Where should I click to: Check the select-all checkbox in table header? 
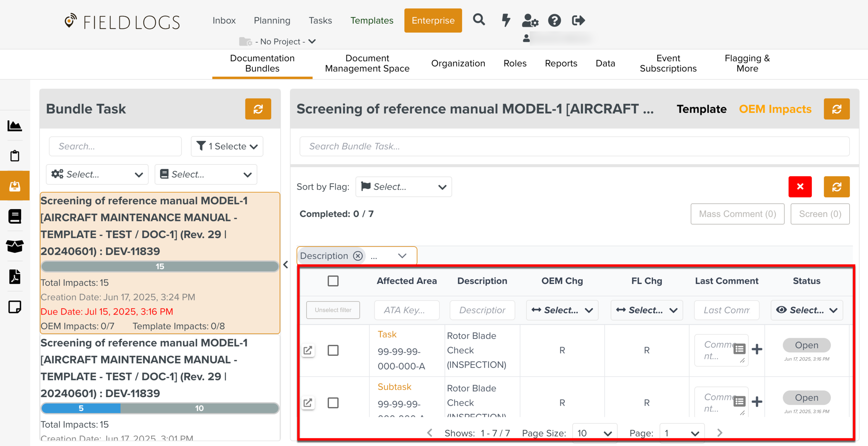pos(333,281)
